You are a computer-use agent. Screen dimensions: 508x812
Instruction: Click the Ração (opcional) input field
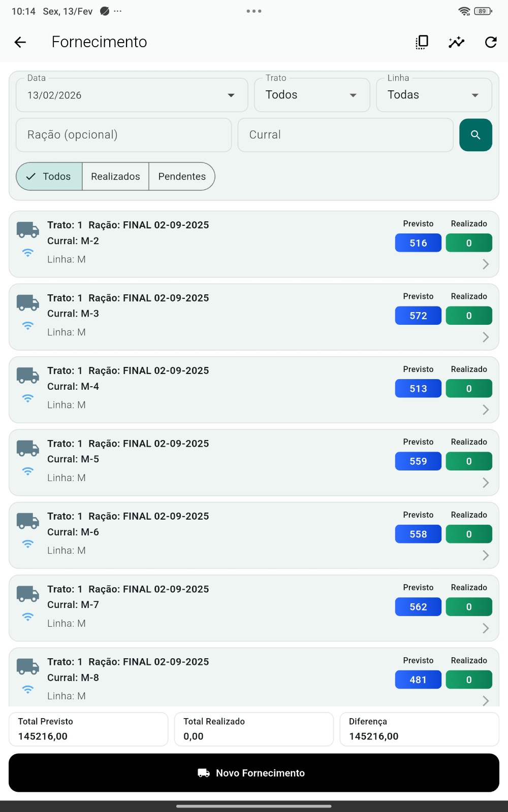[x=123, y=135]
